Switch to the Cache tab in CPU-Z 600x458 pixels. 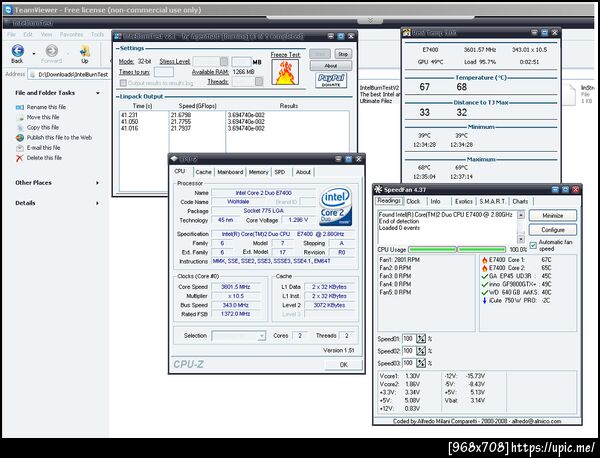coord(204,172)
